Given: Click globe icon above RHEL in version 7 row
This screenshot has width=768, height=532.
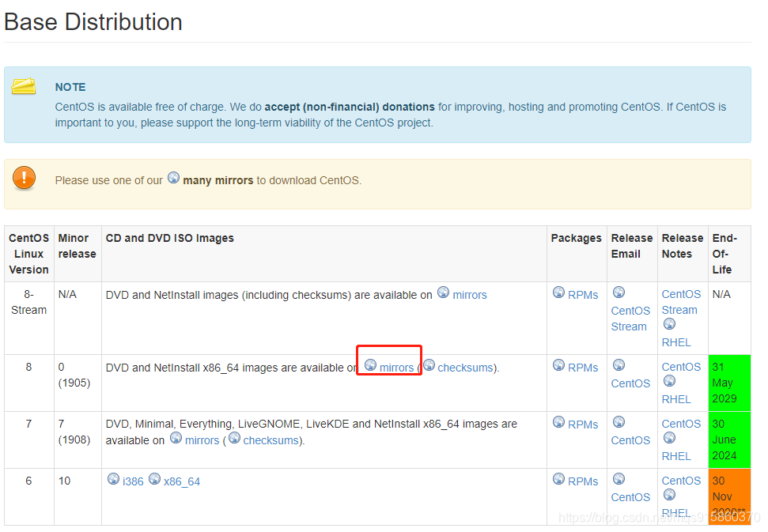Looking at the screenshot, I should click(x=670, y=438).
